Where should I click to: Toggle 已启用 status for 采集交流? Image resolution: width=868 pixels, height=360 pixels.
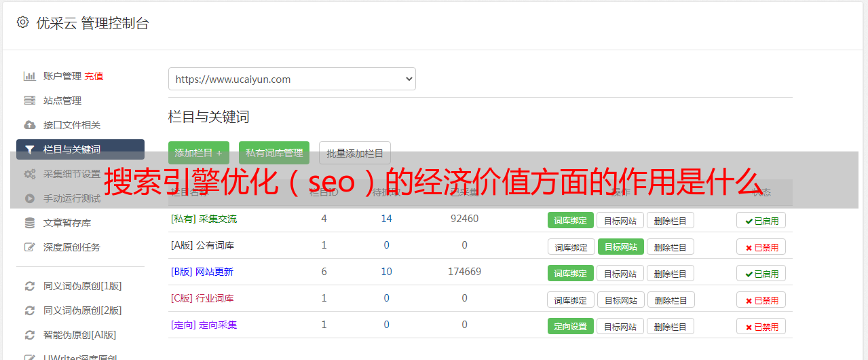[x=761, y=220]
